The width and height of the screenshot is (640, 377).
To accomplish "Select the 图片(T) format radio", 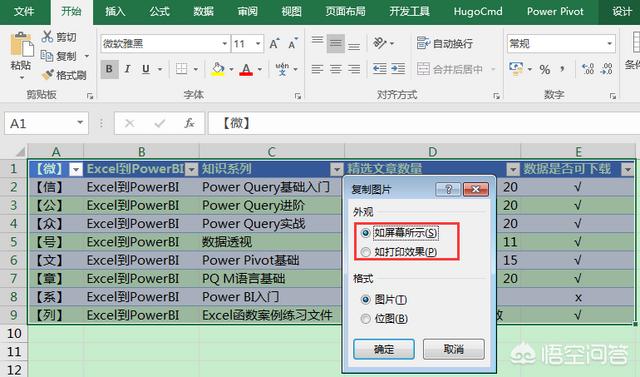I will tap(365, 299).
